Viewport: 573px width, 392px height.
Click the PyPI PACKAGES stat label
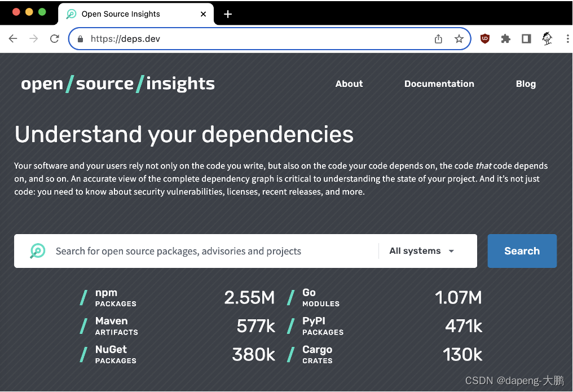point(323,326)
